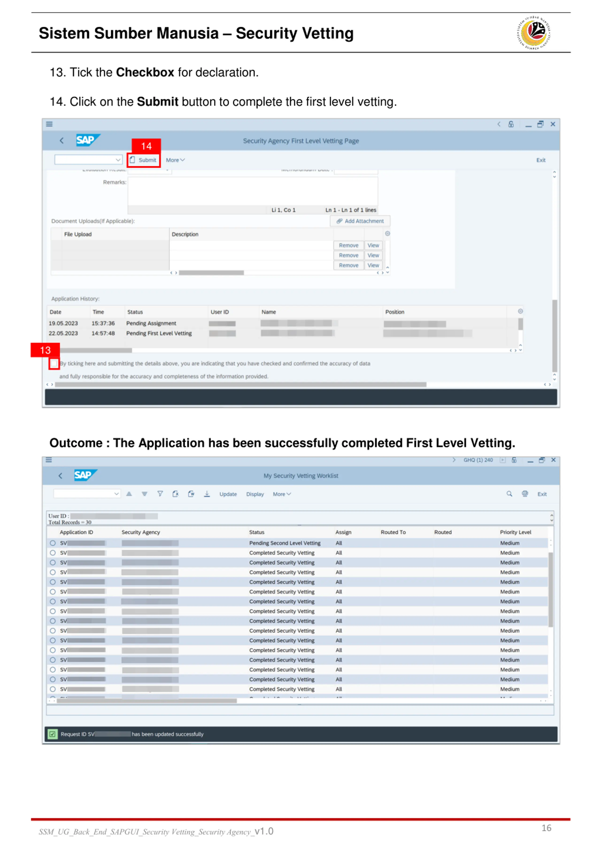Go back from My Security Vetting Worklist
The width and height of the screenshot is (601, 868).
coord(60,475)
